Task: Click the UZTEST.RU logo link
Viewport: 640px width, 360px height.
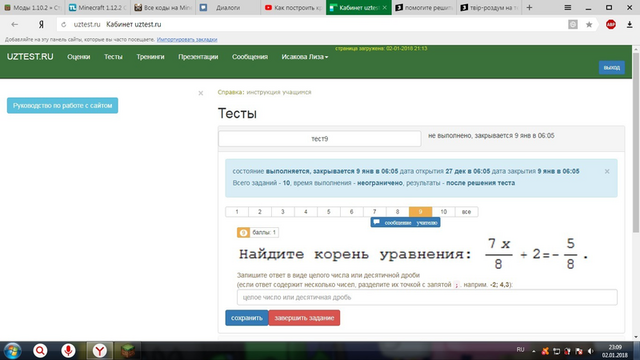Action: [x=30, y=57]
